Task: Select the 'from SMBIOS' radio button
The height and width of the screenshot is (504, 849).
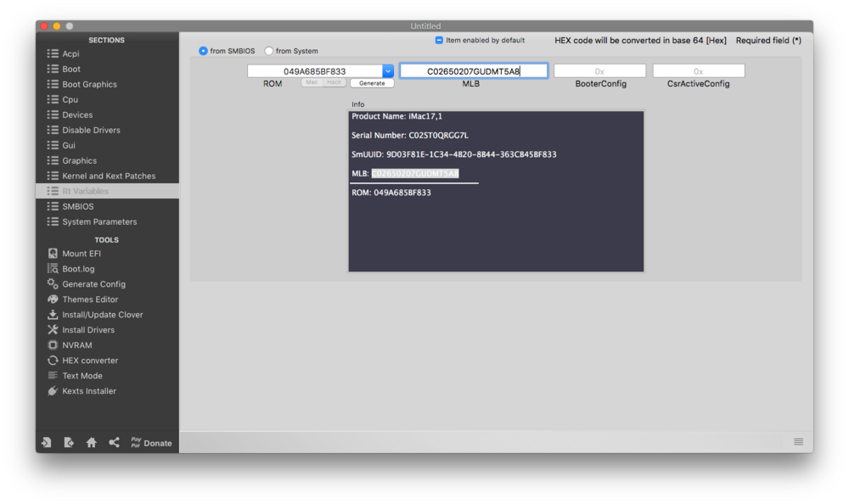Action: 204,51
